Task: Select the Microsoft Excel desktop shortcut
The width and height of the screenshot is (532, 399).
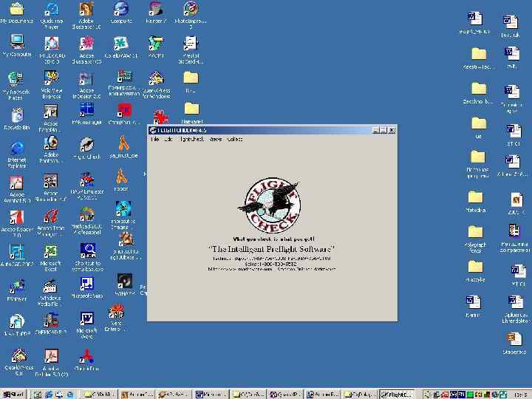Action: pyautogui.click(x=50, y=258)
